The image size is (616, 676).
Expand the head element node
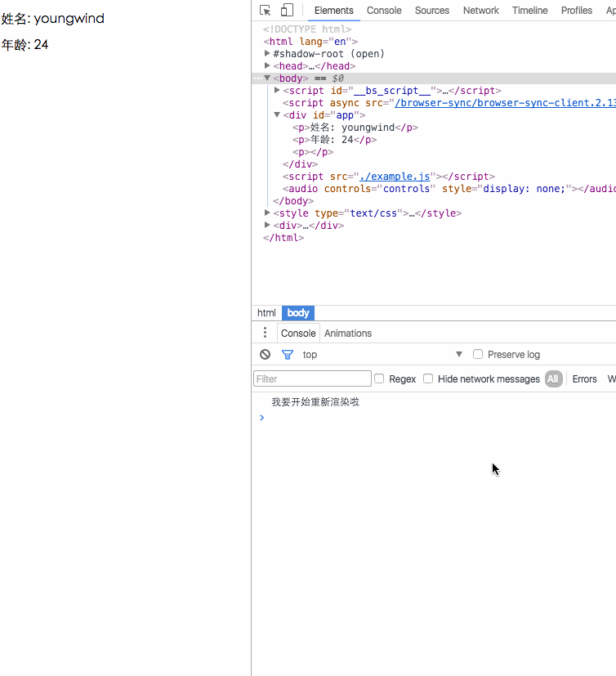tap(267, 65)
